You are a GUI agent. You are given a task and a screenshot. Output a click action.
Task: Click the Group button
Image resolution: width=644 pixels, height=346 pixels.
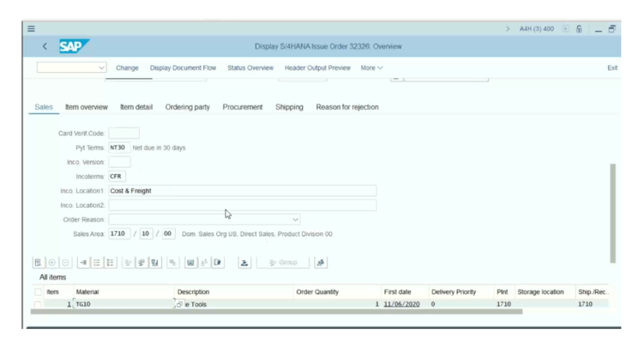(x=283, y=262)
